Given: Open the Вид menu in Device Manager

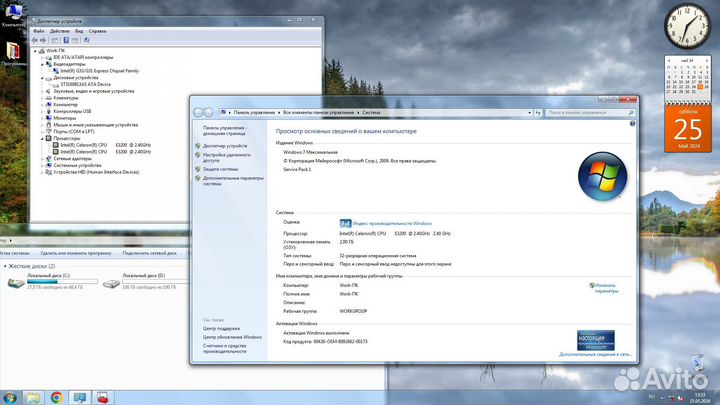Looking at the screenshot, I should [79, 31].
